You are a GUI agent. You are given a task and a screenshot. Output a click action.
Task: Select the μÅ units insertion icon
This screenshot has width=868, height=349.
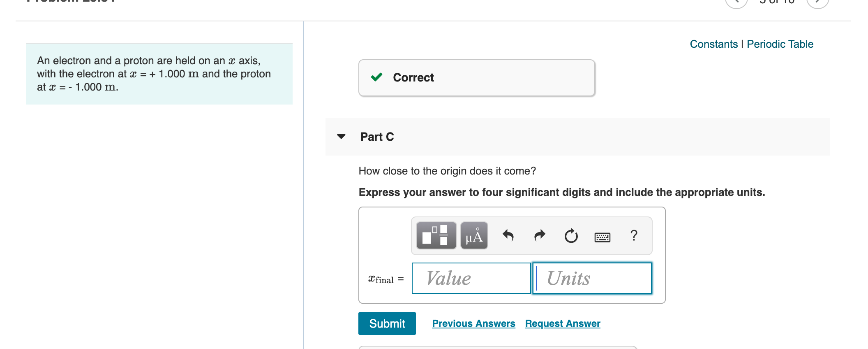pyautogui.click(x=473, y=236)
